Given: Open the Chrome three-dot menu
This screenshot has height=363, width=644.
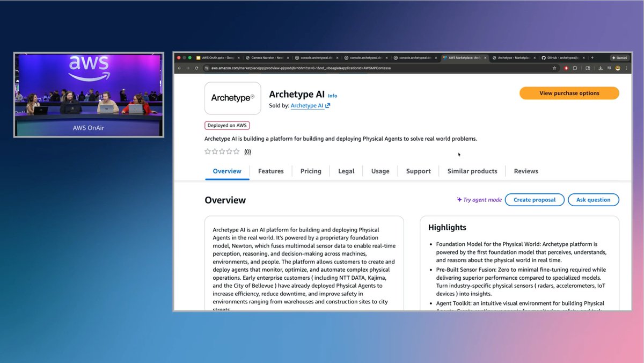Looking at the screenshot, I should (x=626, y=68).
